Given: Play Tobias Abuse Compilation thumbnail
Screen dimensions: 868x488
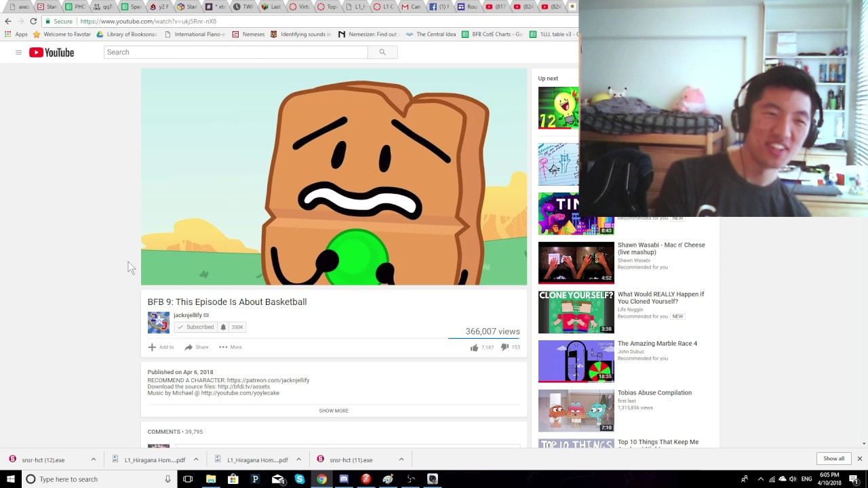Looking at the screenshot, I should (576, 411).
